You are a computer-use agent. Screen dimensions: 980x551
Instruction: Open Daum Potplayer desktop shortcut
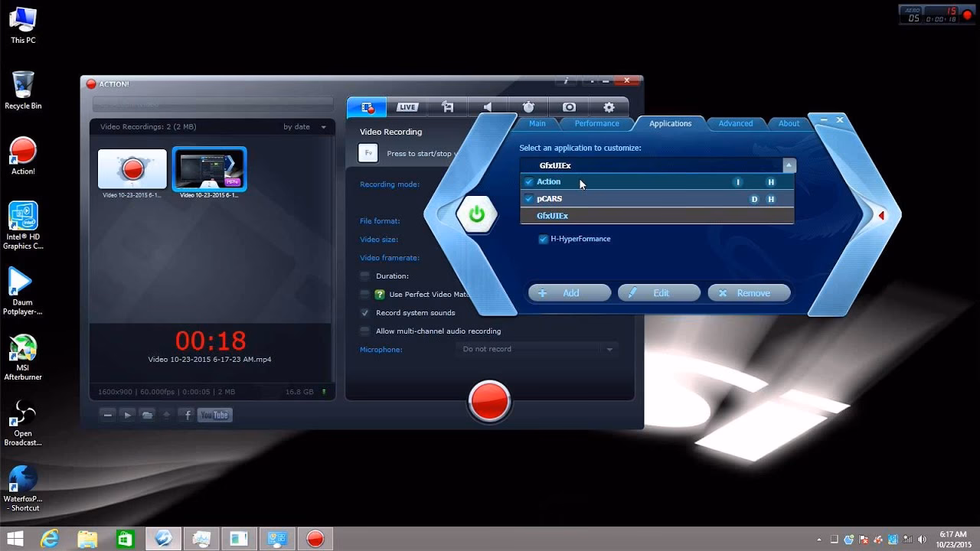click(x=23, y=292)
